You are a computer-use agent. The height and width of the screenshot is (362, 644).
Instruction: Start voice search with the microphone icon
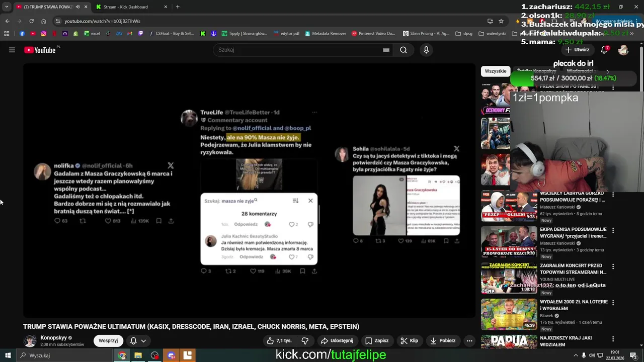[426, 50]
